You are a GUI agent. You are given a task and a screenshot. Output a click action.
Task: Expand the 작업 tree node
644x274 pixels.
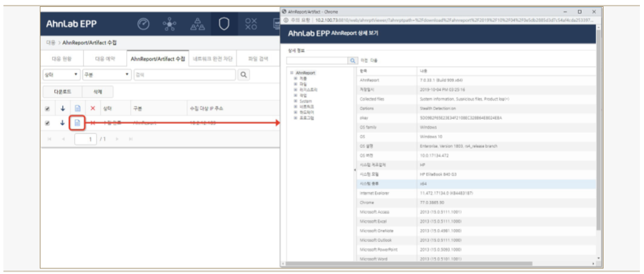tap(295, 95)
